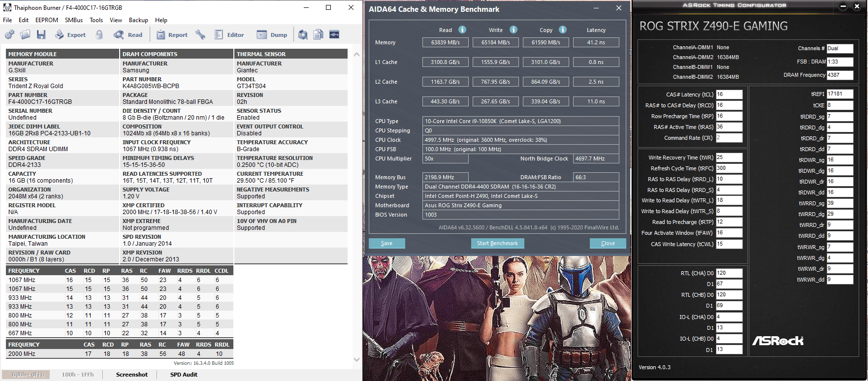Click the Dump toolbar button
This screenshot has width=868, height=381.
pos(272,34)
